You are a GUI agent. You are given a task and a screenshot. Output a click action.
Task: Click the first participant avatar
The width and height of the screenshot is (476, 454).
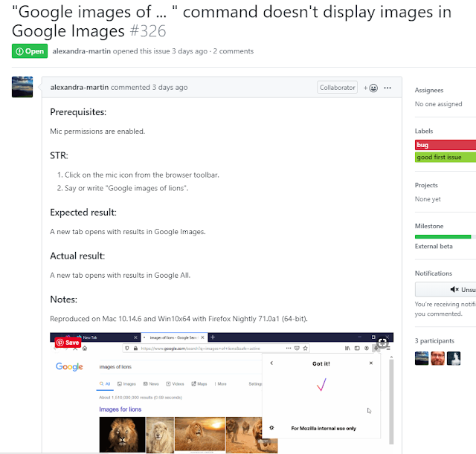(422, 358)
